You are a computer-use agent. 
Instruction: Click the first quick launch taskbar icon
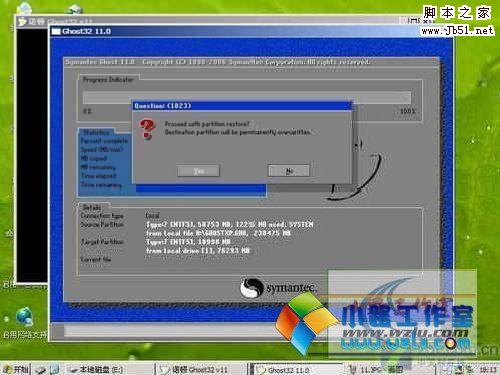click(x=41, y=369)
